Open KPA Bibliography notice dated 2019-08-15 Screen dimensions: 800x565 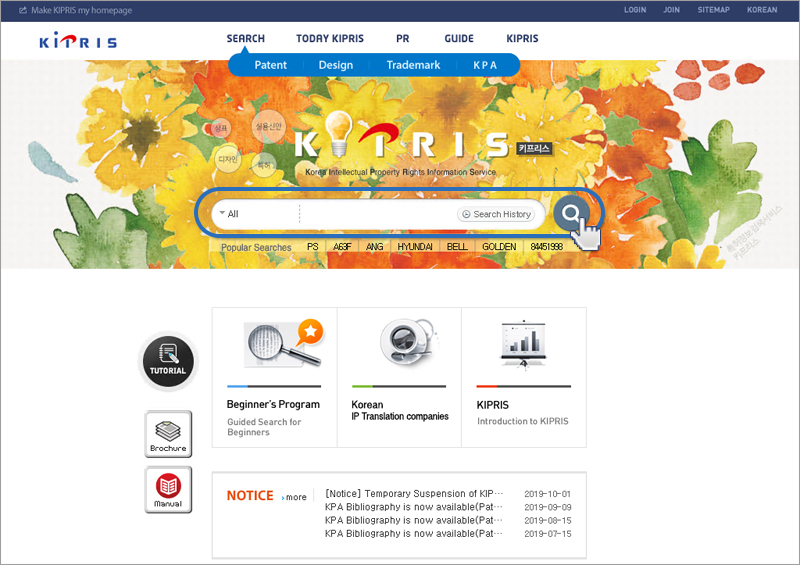(414, 520)
